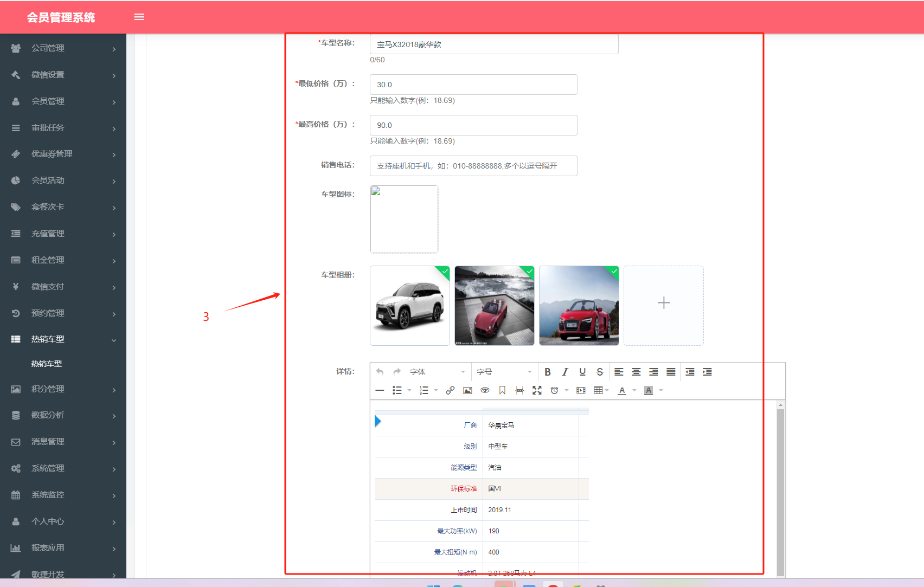Screen dimensions: 924x587
Task: Toggle the sidebar with the hamburger icon
Action: pos(139,17)
